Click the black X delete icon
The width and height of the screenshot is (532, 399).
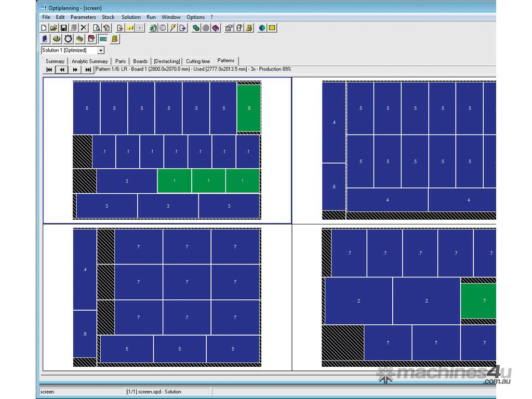tap(84, 28)
